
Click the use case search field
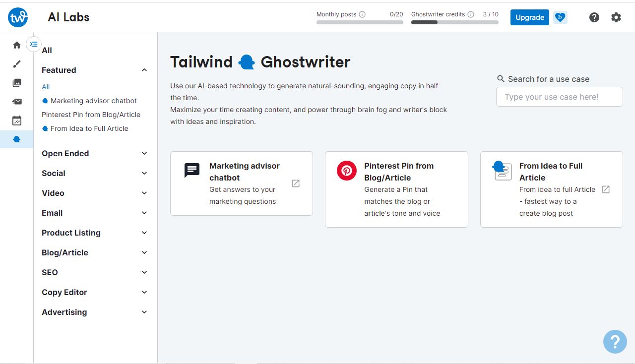560,97
